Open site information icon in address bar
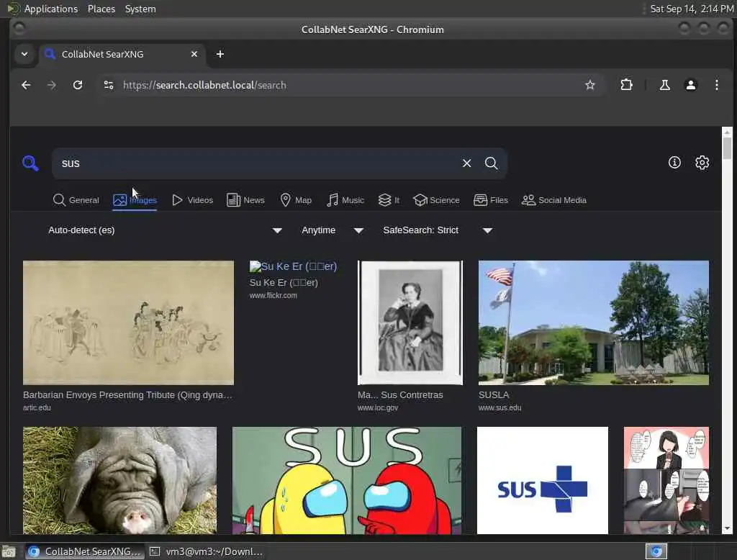Viewport: 737px width, 560px height. coord(109,85)
